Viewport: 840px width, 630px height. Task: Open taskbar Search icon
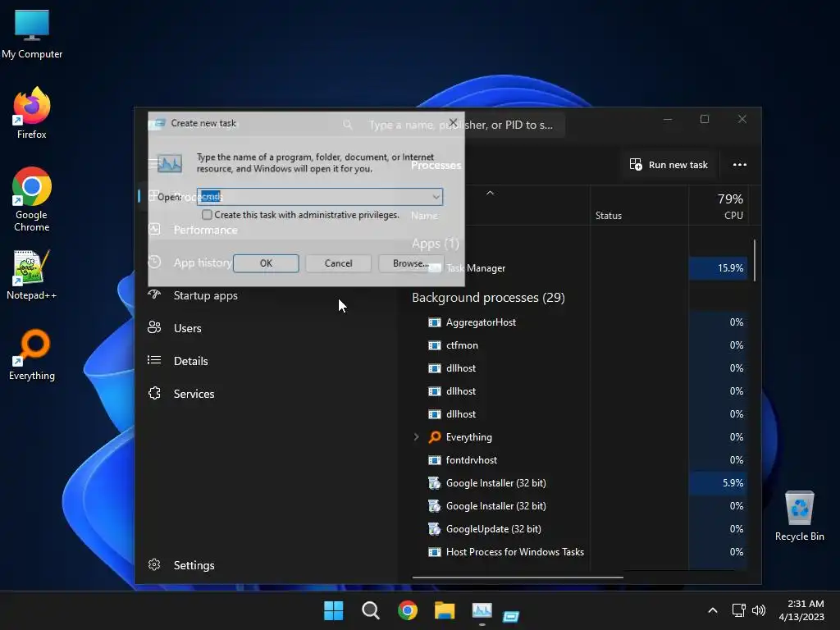370,610
